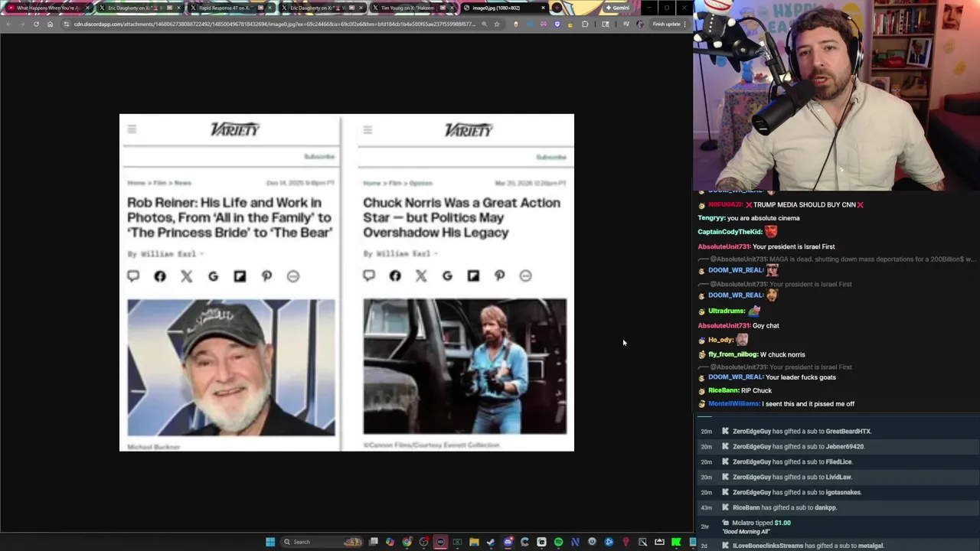Reload the page with browser refresh icon

[x=36, y=24]
